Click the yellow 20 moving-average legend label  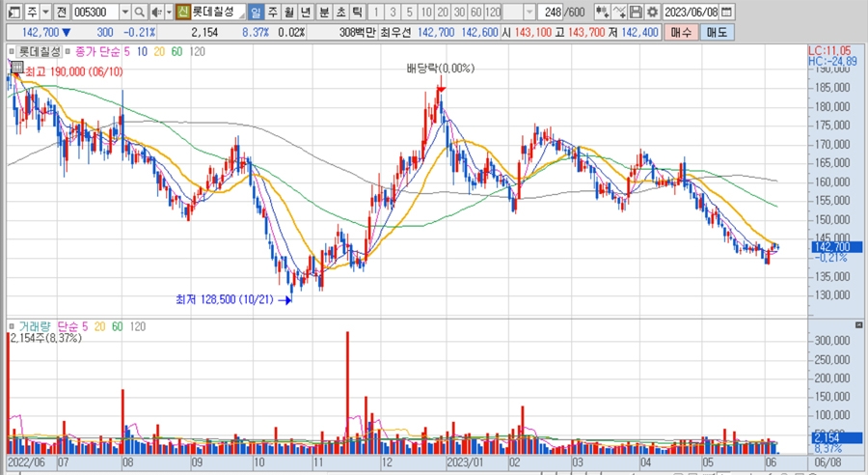[x=159, y=50]
